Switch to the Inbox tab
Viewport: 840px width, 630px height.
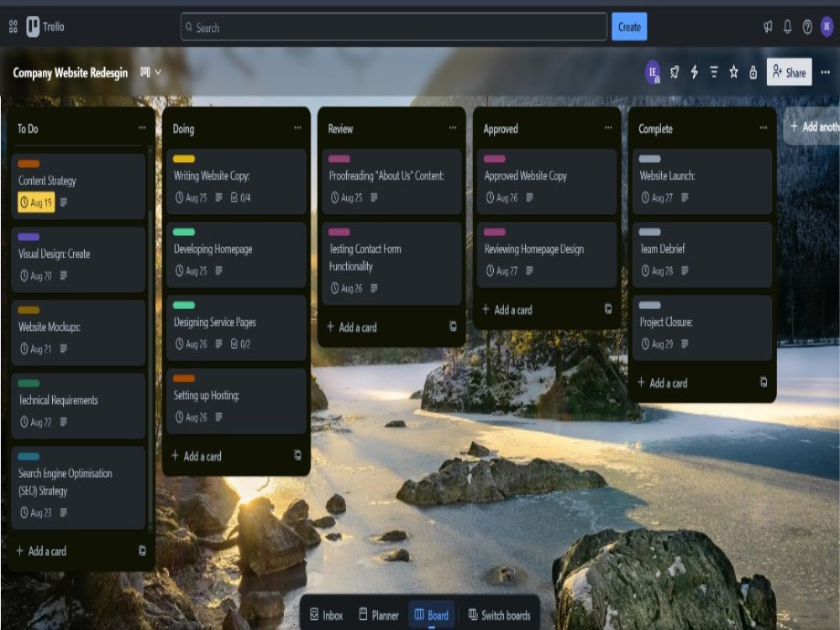click(326, 615)
